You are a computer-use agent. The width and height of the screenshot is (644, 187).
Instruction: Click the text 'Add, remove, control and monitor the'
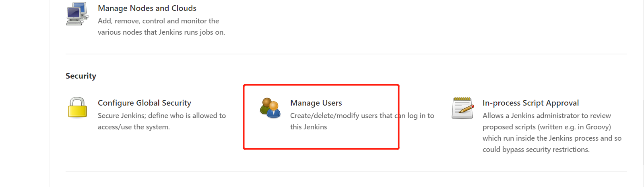pos(159,21)
